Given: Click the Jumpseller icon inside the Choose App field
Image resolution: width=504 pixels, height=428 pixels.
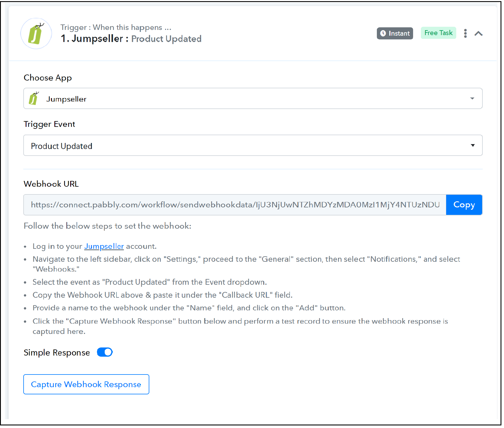Looking at the screenshot, I should (x=34, y=98).
